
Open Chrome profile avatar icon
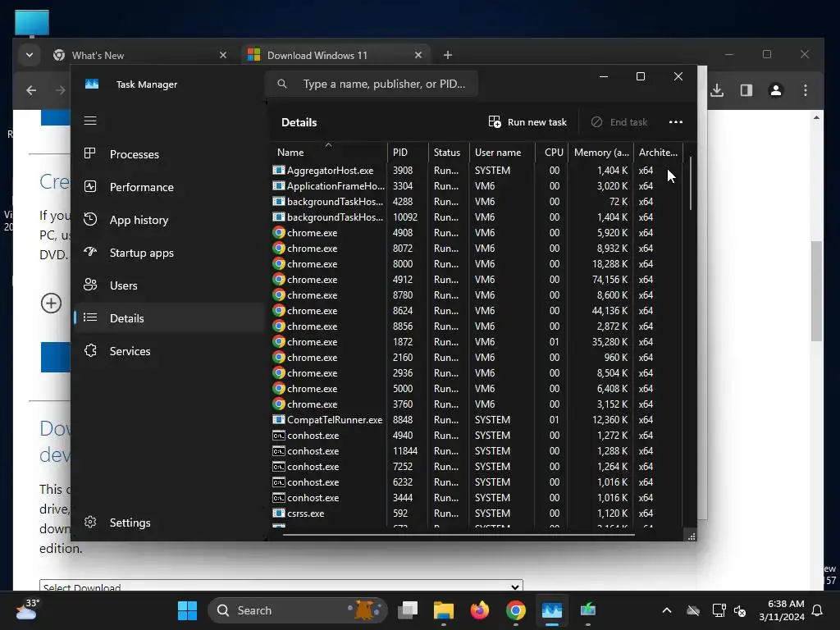pos(776,90)
